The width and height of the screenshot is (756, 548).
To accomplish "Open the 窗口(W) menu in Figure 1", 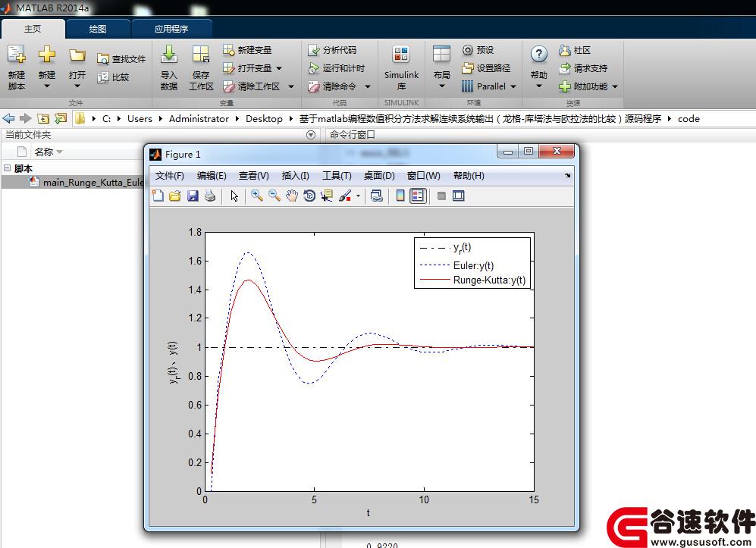I will pyautogui.click(x=424, y=175).
